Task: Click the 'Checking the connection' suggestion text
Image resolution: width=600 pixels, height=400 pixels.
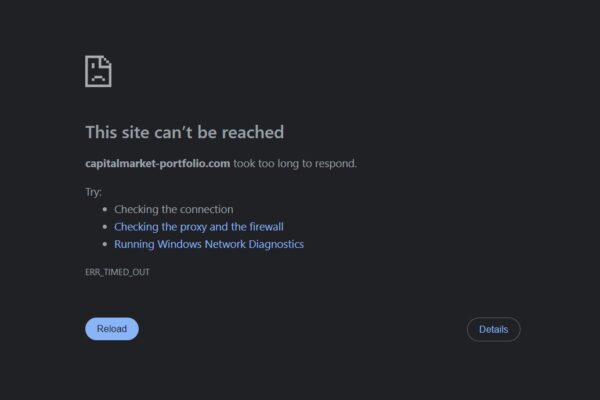Action: click(x=173, y=210)
